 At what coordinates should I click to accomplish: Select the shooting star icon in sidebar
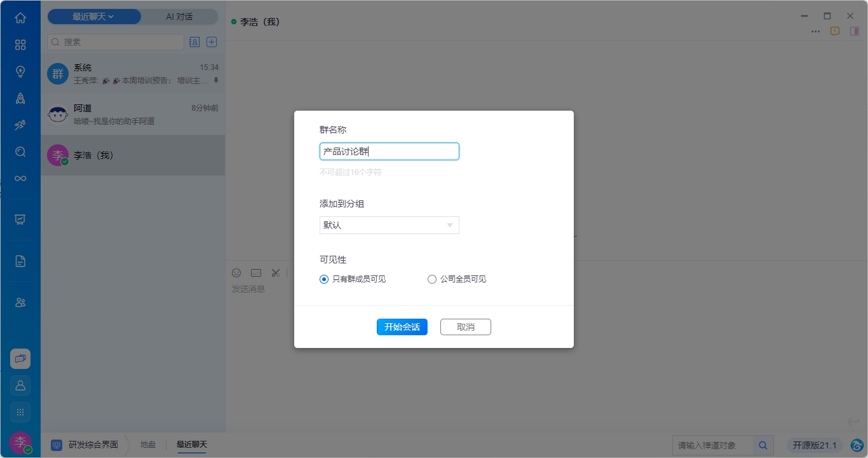[x=20, y=125]
